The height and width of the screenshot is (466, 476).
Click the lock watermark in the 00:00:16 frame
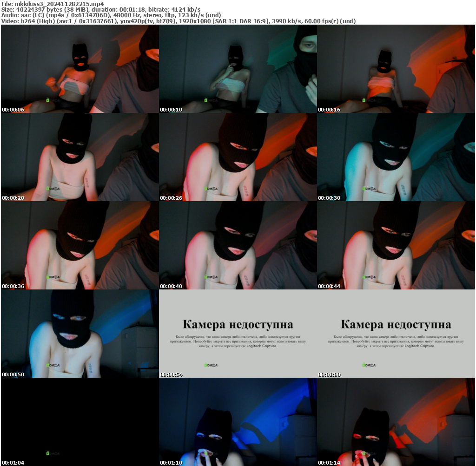coord(364,100)
